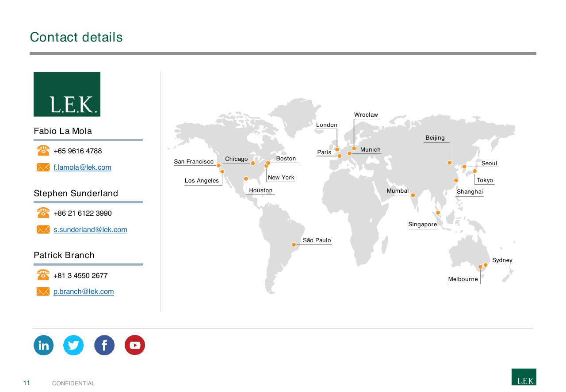This screenshot has height=392, width=566.
Task: Click the Chicago map label
Action: [x=237, y=159]
